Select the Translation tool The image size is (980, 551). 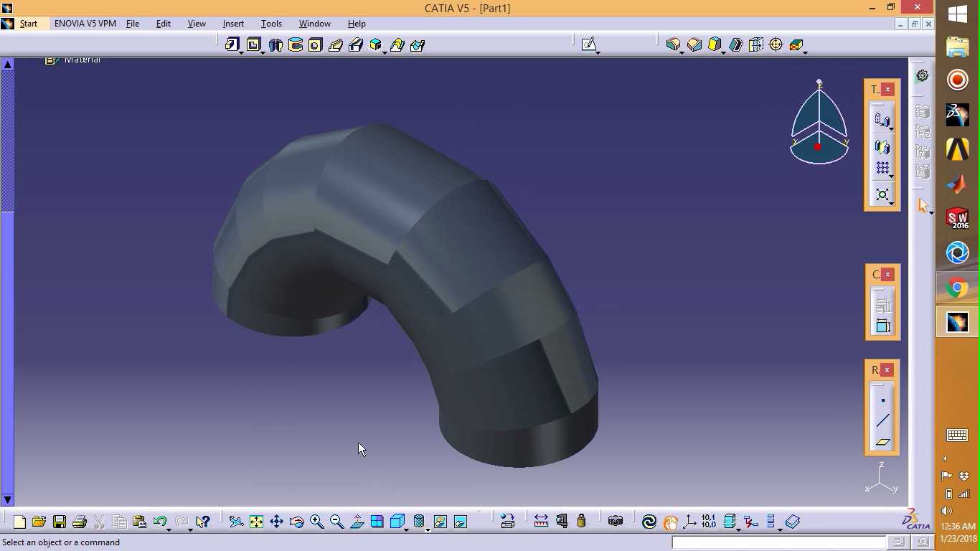pos(882,120)
